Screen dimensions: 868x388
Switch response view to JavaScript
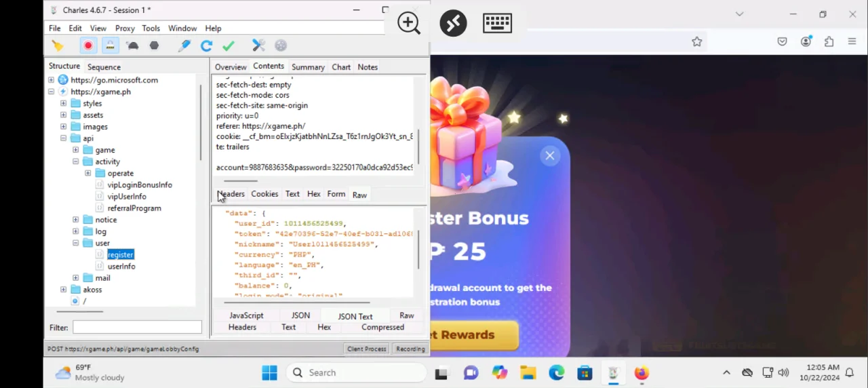(x=246, y=315)
